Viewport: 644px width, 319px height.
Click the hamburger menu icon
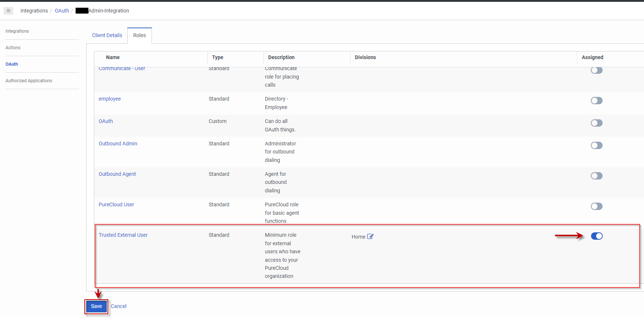tap(8, 11)
